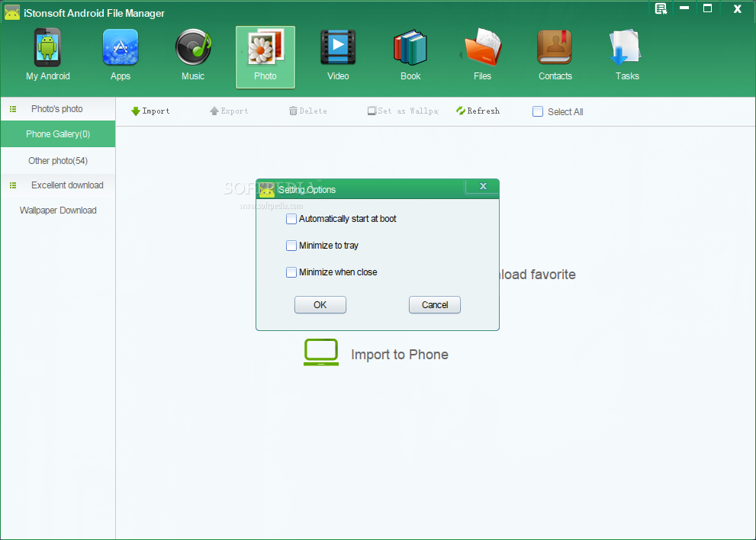Open Wallpaper Download in sidebar
This screenshot has width=756, height=540.
pyautogui.click(x=58, y=211)
